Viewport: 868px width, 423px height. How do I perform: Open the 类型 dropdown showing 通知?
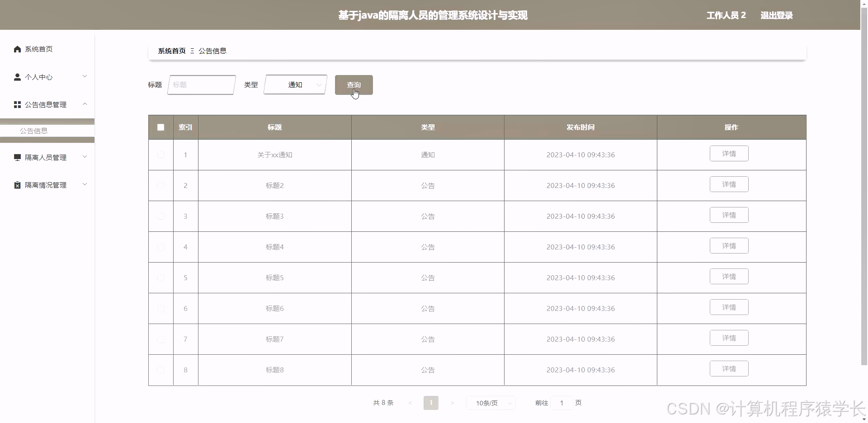(295, 85)
